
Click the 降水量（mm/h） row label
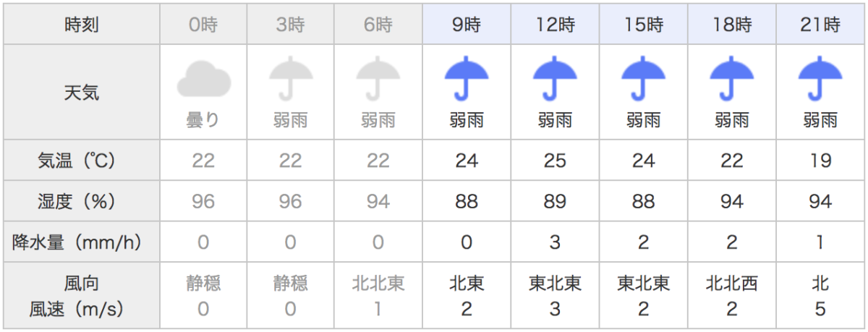pos(82,242)
